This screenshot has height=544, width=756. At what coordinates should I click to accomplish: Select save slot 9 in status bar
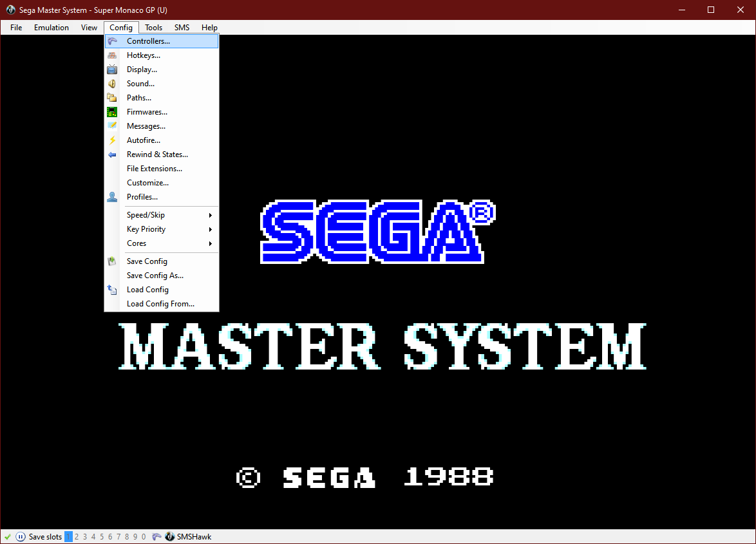(x=135, y=537)
